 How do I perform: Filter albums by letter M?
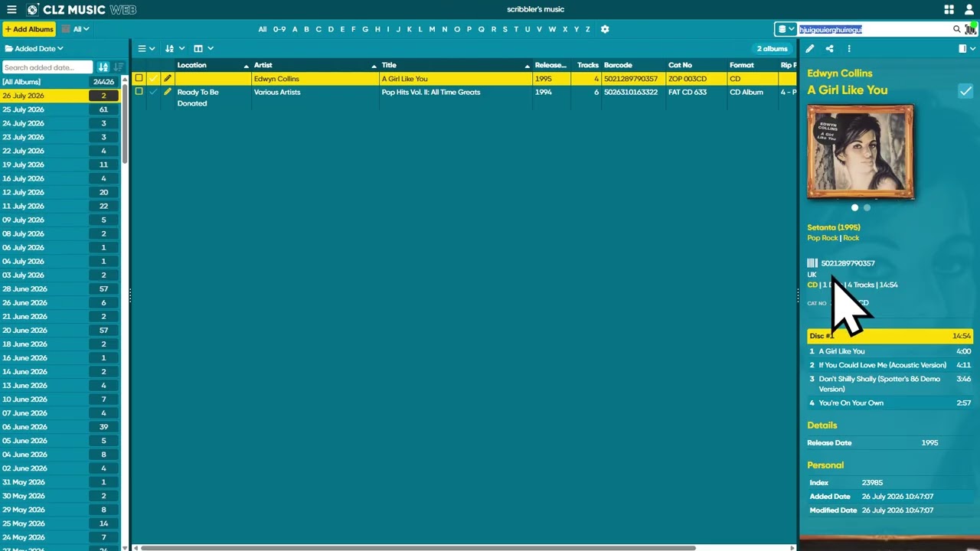point(432,29)
